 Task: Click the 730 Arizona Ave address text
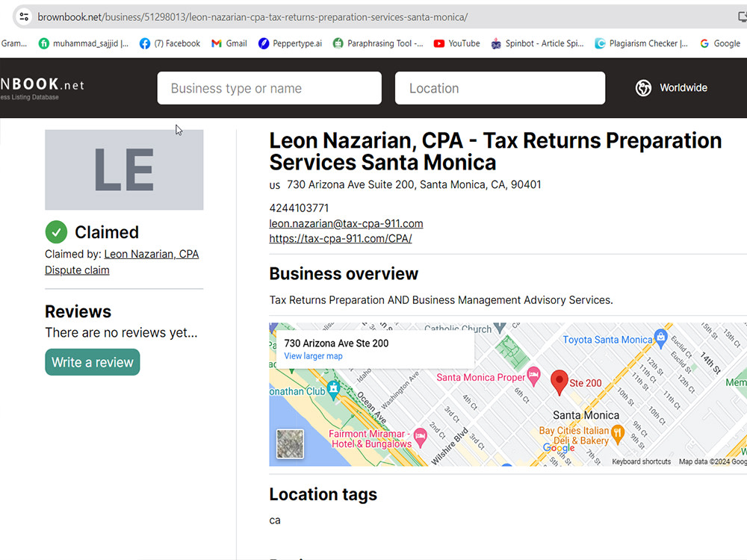click(x=414, y=184)
